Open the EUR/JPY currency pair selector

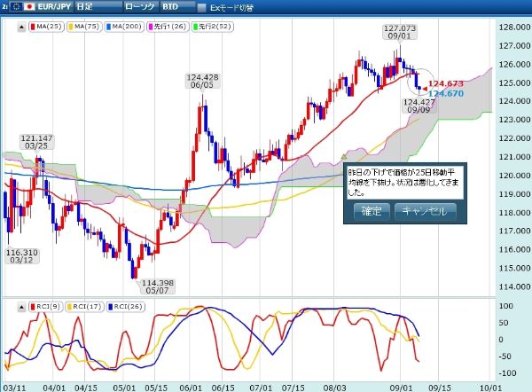click(x=41, y=7)
